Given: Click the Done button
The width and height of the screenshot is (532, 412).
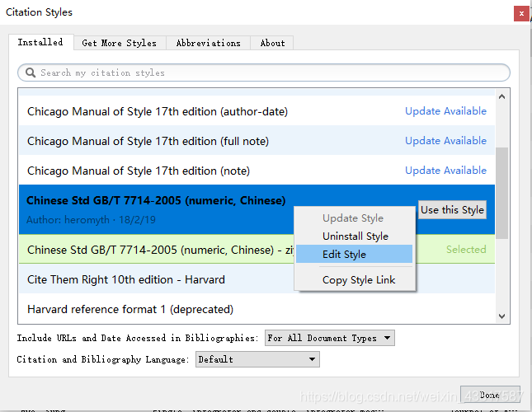Looking at the screenshot, I should (x=490, y=395).
